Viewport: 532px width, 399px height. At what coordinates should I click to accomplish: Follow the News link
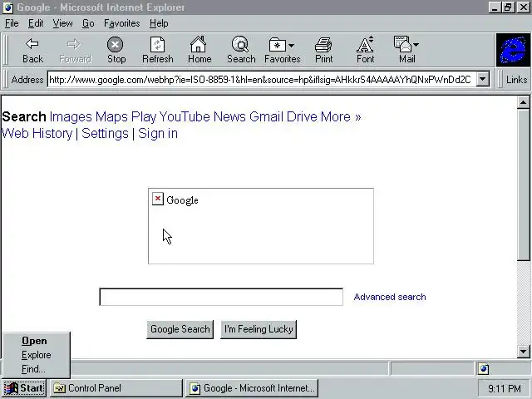229,116
